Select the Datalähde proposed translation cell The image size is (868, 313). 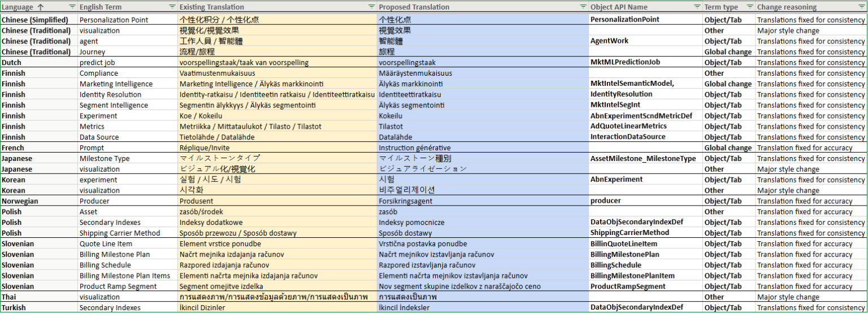(x=483, y=137)
